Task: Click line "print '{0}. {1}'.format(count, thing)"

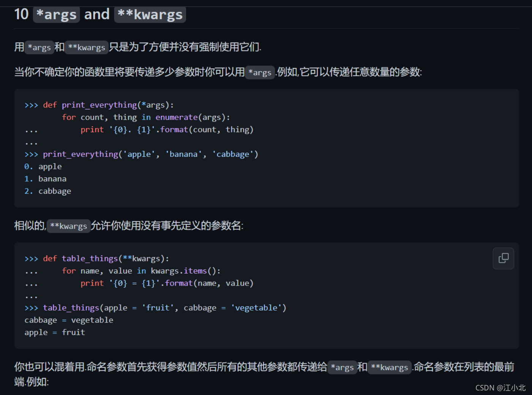Action: pyautogui.click(x=167, y=130)
